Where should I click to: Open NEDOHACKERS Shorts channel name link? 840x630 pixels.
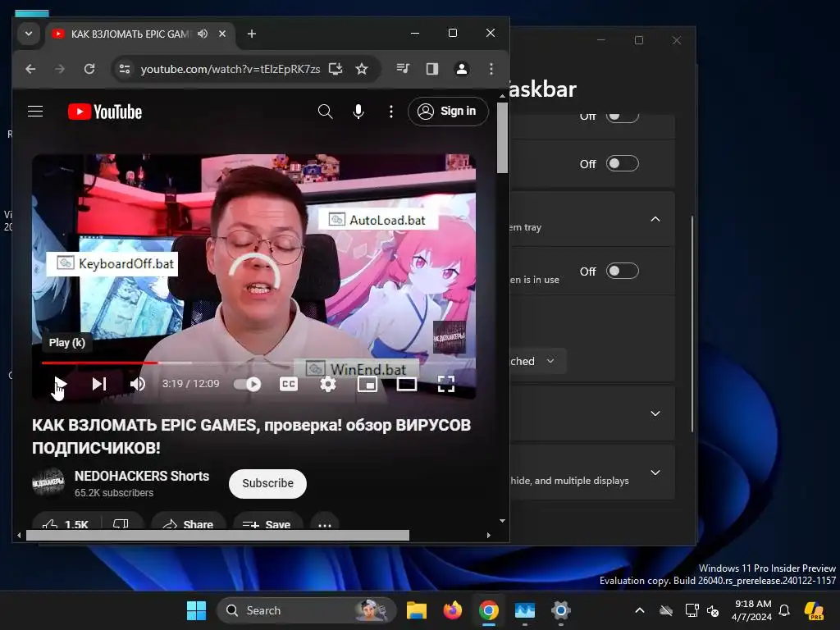(x=142, y=476)
